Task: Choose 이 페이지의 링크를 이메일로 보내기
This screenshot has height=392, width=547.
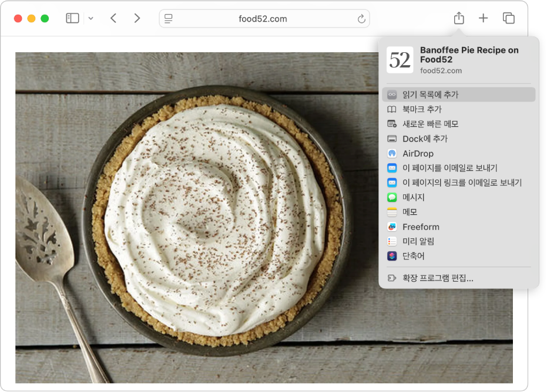Action: [x=458, y=183]
